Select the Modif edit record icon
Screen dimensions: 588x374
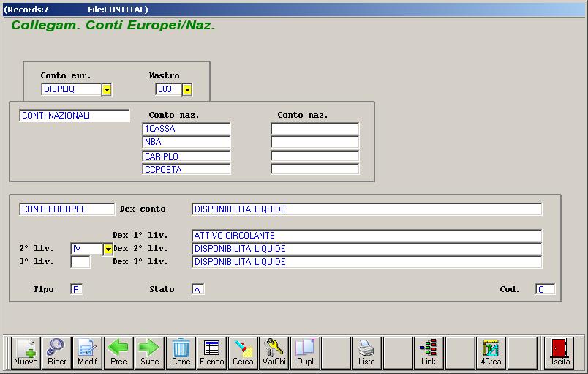87,353
